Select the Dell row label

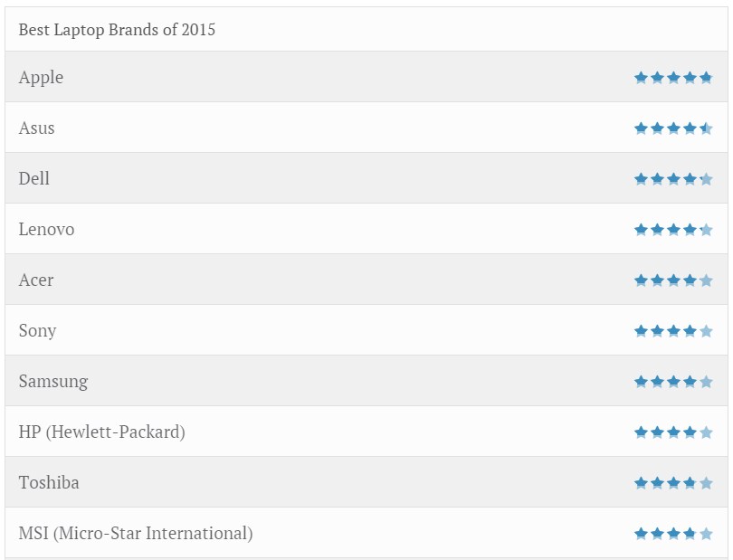coord(33,179)
